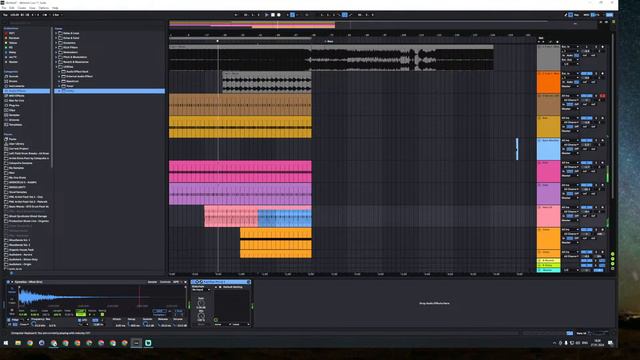This screenshot has height=360, width=640.
Task: Toggle the green Warp button in Simpler
Action: [x=81, y=313]
